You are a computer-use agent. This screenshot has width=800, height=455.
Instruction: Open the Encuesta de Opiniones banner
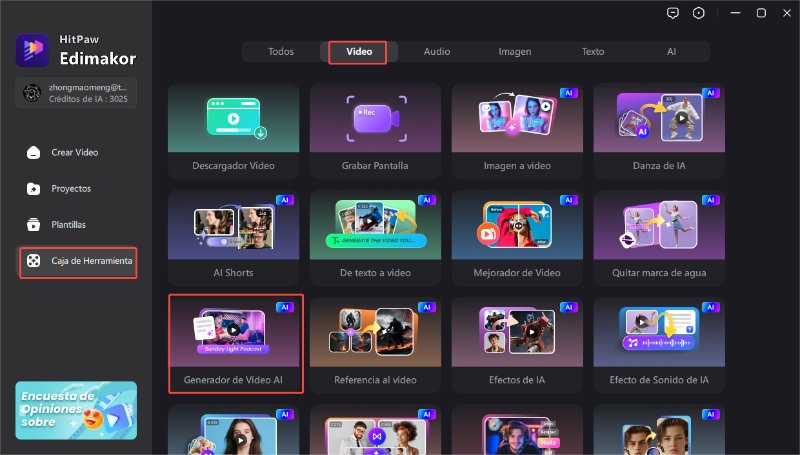tap(76, 410)
